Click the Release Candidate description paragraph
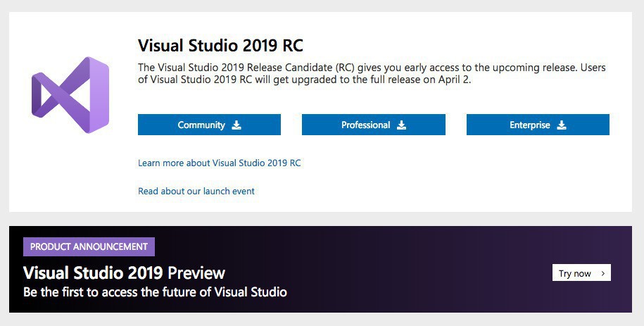Screen dimensions: 644x326 coord(372,74)
